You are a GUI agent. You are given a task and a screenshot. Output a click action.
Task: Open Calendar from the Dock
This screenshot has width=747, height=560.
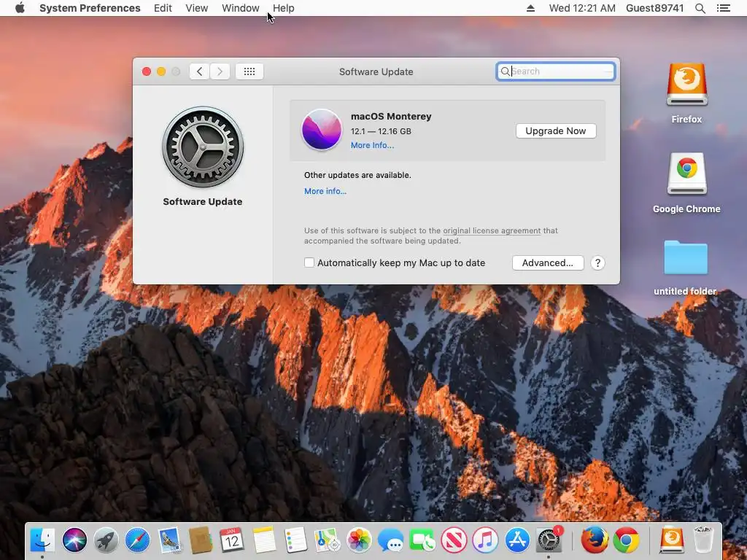click(x=232, y=540)
